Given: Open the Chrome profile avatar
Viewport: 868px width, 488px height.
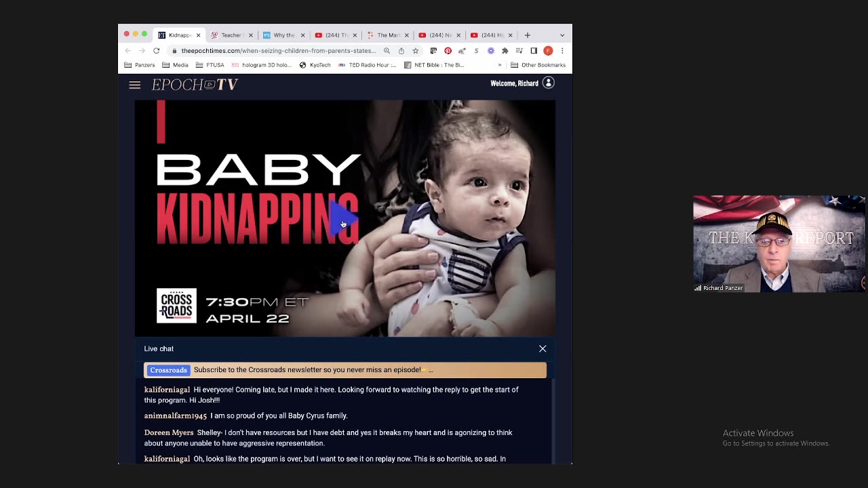Looking at the screenshot, I should [x=548, y=51].
